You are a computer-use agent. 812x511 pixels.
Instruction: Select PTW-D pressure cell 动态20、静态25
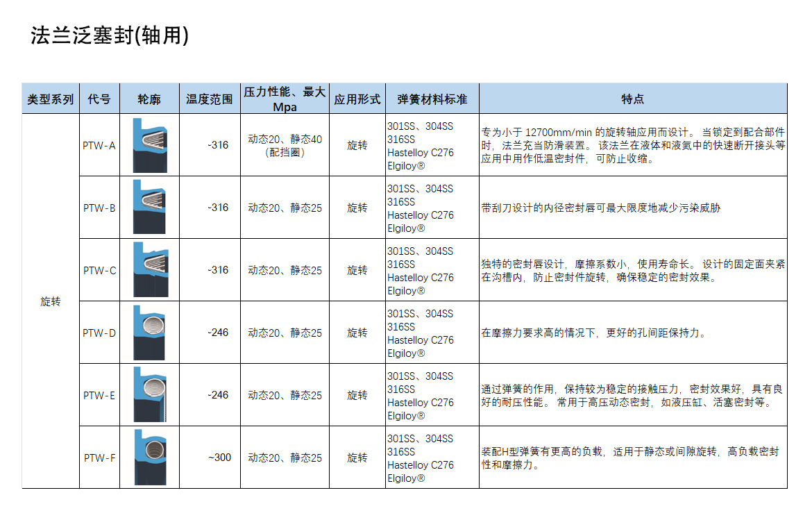(x=285, y=333)
